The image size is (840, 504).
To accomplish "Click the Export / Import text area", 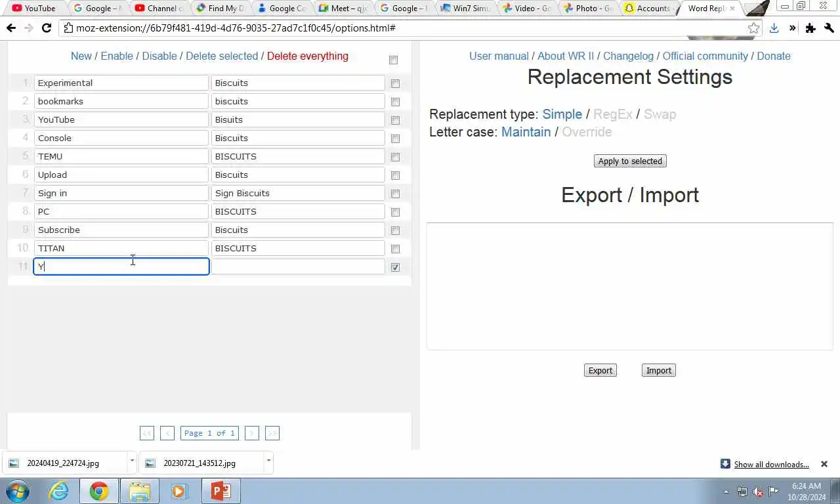I will (x=630, y=286).
